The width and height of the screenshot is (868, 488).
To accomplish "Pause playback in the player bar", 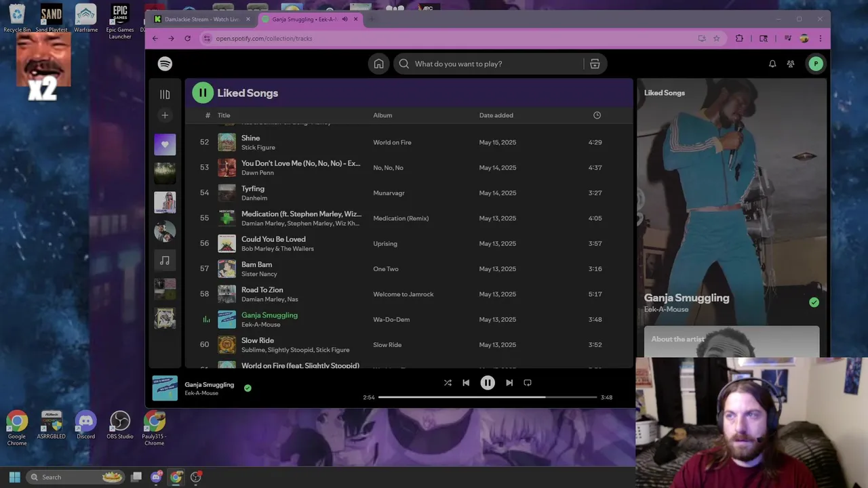I will [488, 383].
